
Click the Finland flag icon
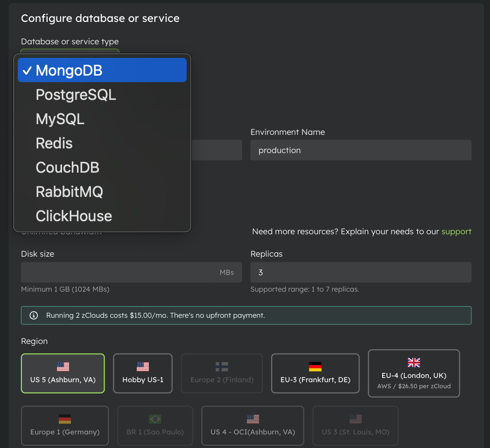point(222,367)
